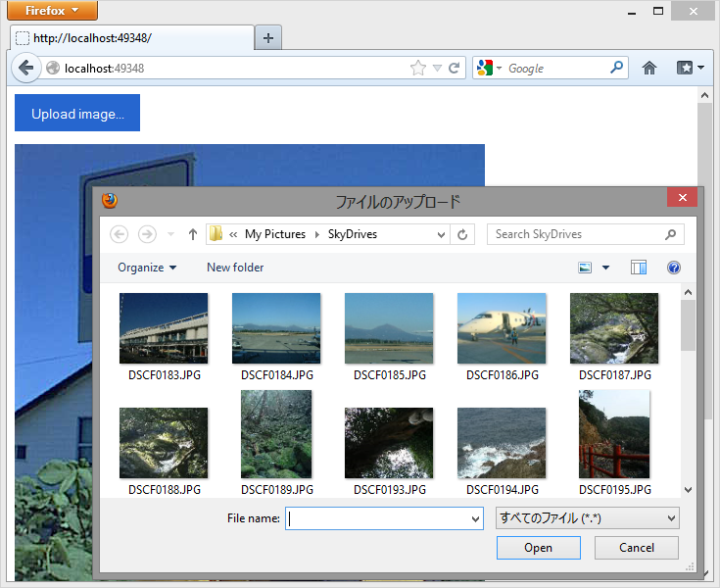Show the preview pane
The height and width of the screenshot is (588, 720).
[x=639, y=268]
